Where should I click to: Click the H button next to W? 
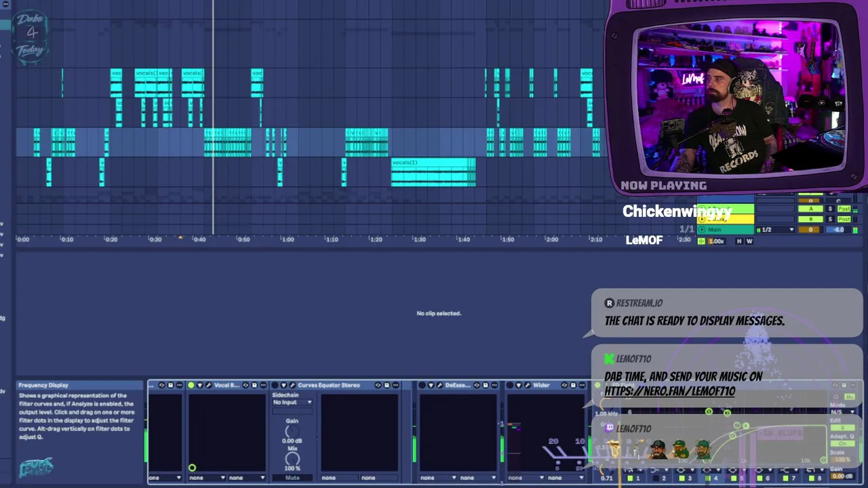739,241
